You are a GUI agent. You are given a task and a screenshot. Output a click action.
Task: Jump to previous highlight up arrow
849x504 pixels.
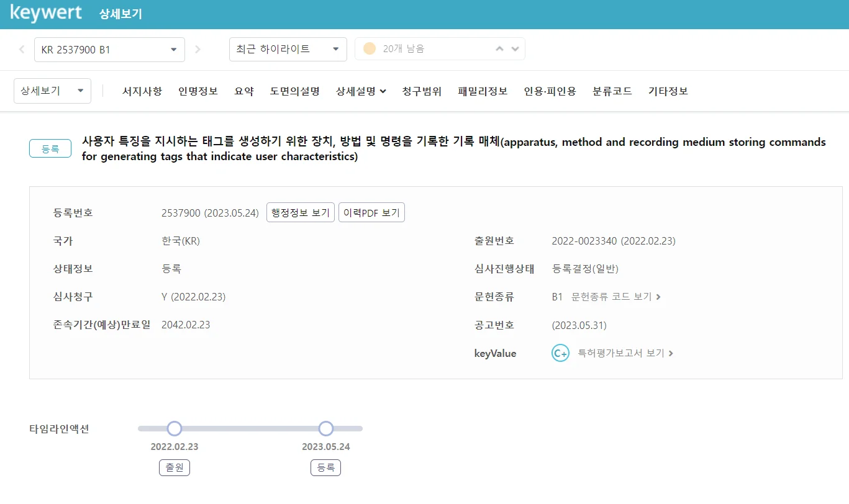click(499, 49)
